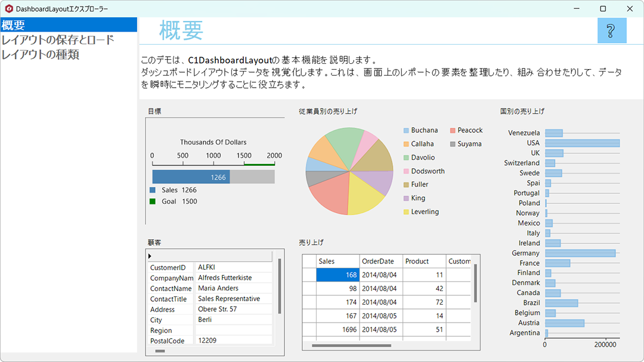This screenshot has height=362, width=644.
Task: Select the Sales cell 167
Action: pos(338,316)
